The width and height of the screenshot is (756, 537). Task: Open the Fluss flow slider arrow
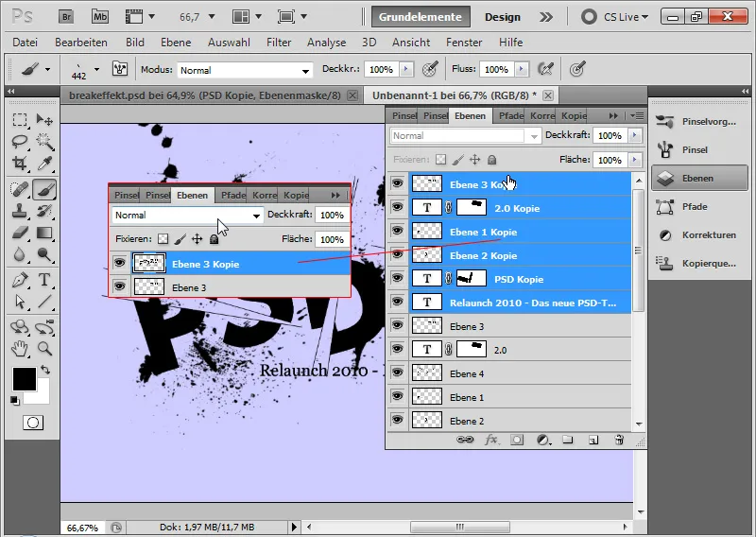point(522,69)
